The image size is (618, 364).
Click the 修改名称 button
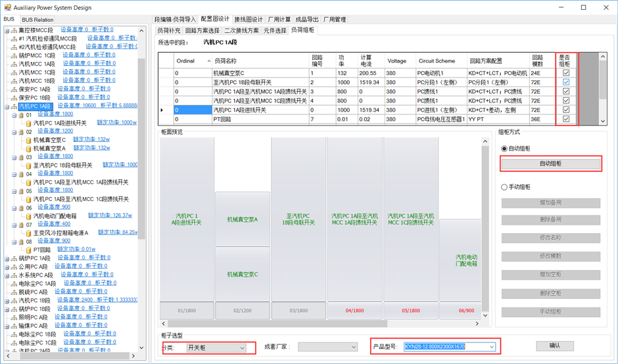(550, 238)
